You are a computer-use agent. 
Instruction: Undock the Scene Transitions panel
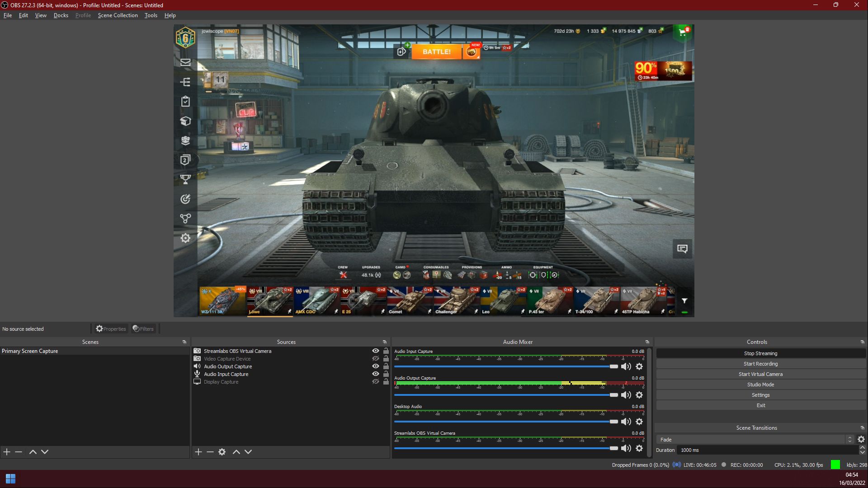[863, 428]
